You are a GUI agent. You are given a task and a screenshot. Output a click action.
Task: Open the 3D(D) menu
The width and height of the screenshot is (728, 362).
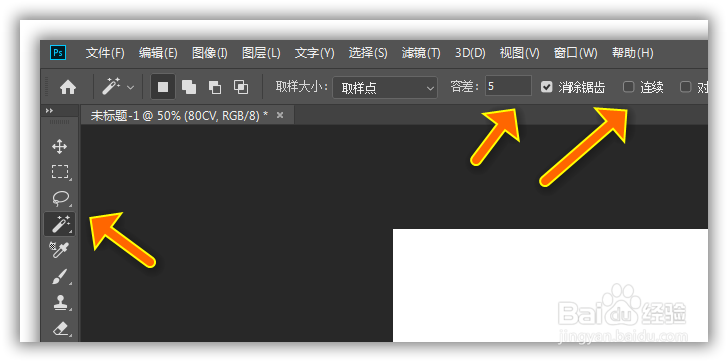[470, 53]
